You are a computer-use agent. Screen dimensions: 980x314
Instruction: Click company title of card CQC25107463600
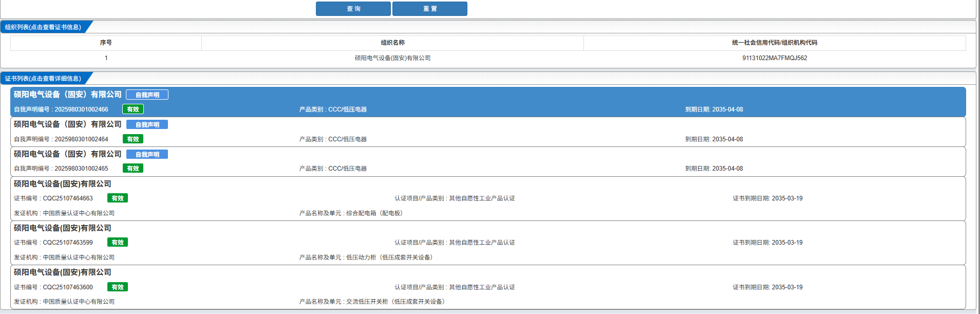pyautogui.click(x=63, y=272)
